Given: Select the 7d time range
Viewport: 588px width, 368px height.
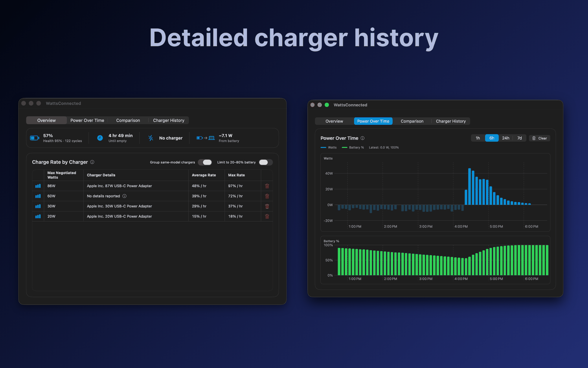Looking at the screenshot, I should click(x=520, y=138).
